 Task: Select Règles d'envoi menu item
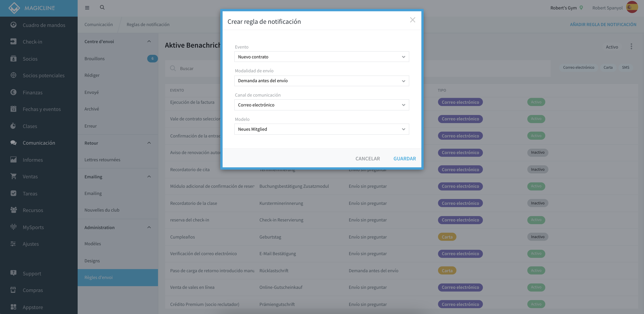(x=118, y=277)
